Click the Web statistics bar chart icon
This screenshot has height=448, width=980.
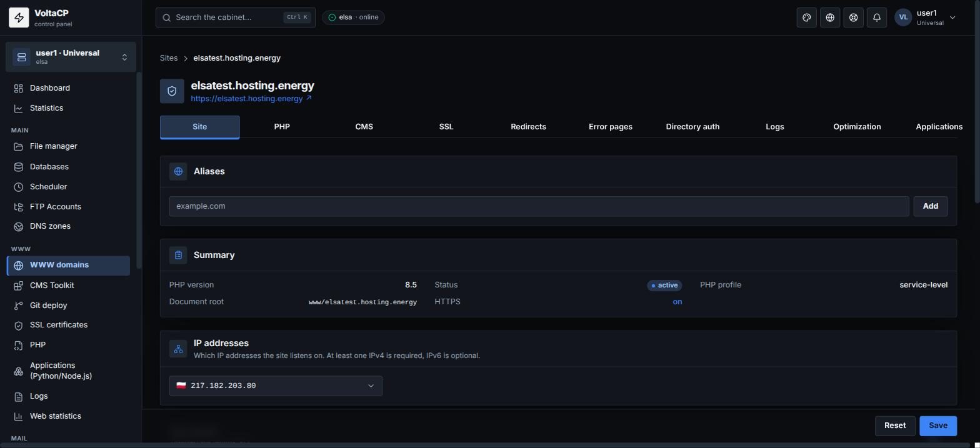pos(19,416)
